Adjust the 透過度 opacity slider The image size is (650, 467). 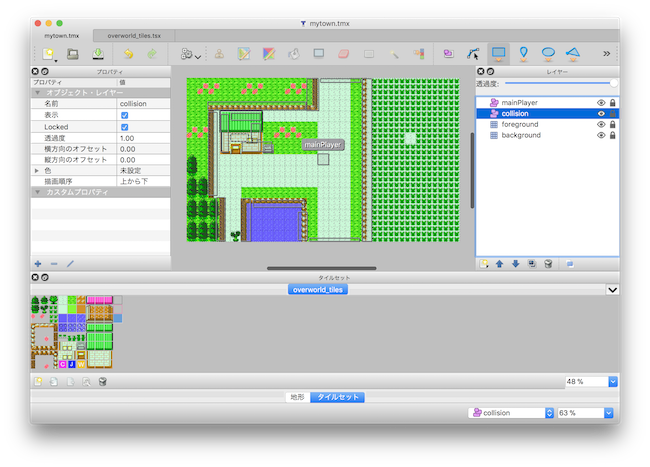[560, 83]
